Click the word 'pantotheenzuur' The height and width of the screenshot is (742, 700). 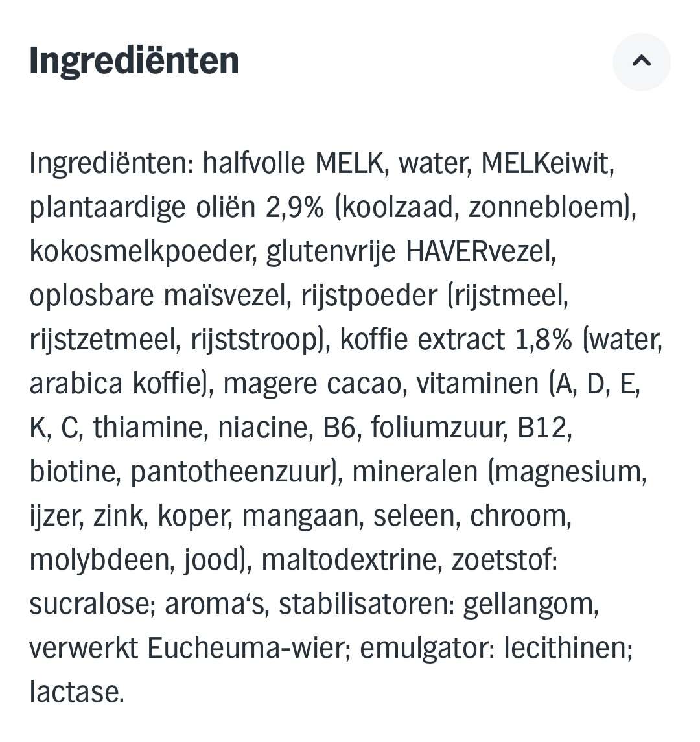[x=231, y=472]
